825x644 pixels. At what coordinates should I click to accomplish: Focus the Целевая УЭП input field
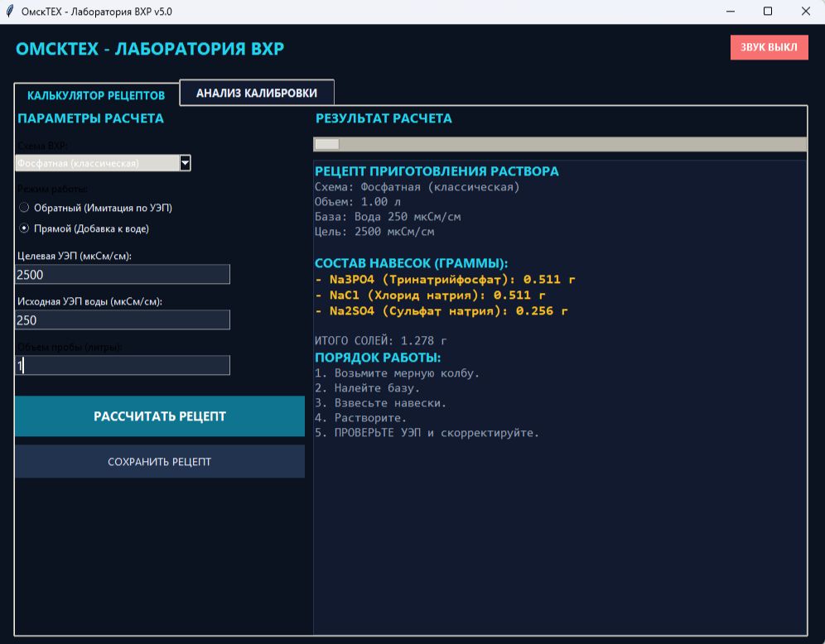coord(123,275)
